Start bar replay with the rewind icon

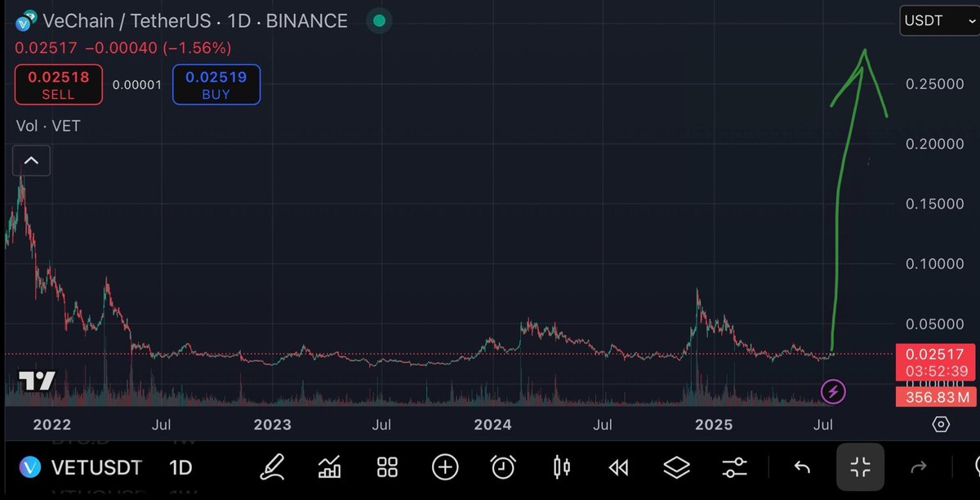point(618,467)
